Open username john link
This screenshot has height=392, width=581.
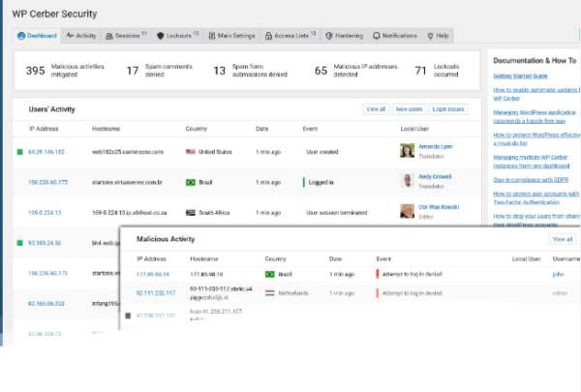coord(558,275)
